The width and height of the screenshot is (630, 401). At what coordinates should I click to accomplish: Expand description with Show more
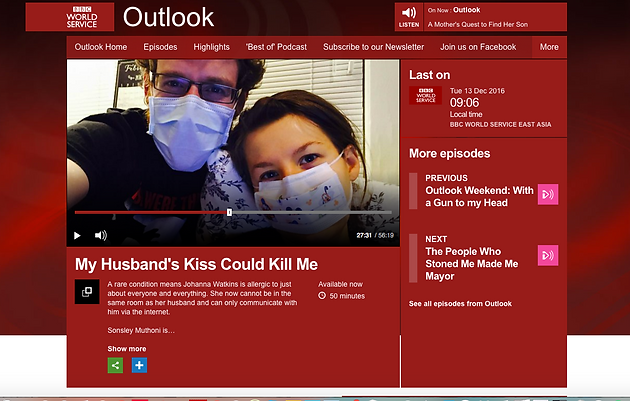pyautogui.click(x=127, y=349)
